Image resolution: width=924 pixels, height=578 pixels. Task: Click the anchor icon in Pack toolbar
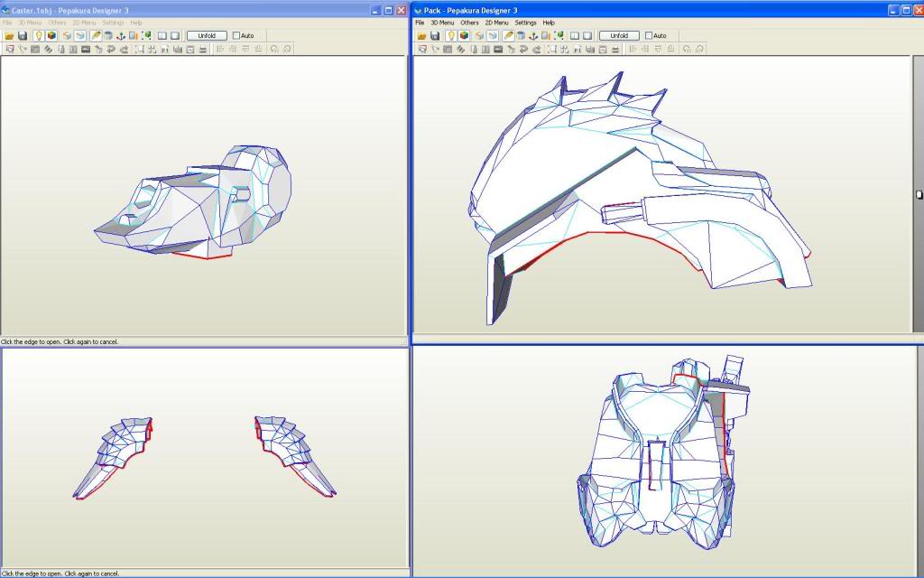tap(532, 35)
